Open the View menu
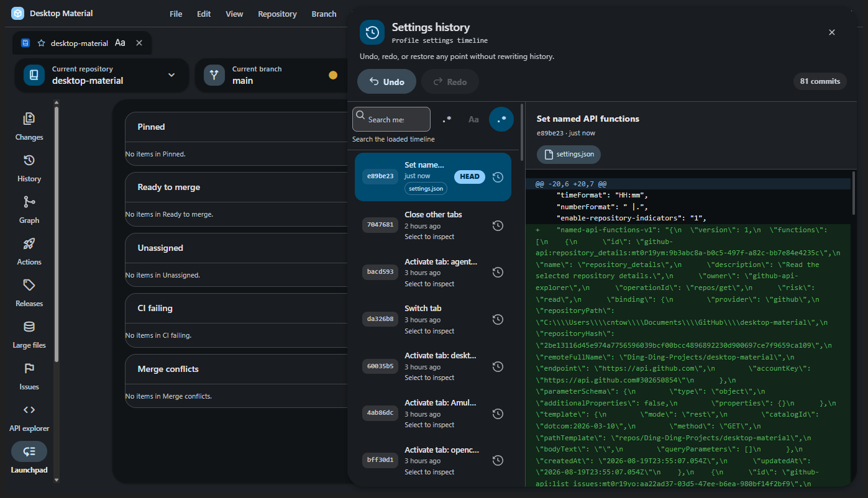Screen dimensions: 868x498 [234, 14]
